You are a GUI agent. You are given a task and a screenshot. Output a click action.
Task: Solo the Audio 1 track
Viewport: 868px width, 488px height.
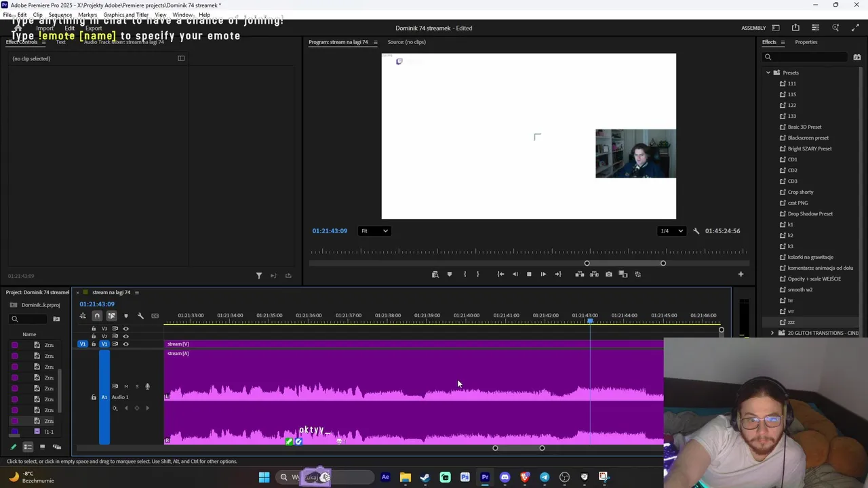[x=136, y=386]
